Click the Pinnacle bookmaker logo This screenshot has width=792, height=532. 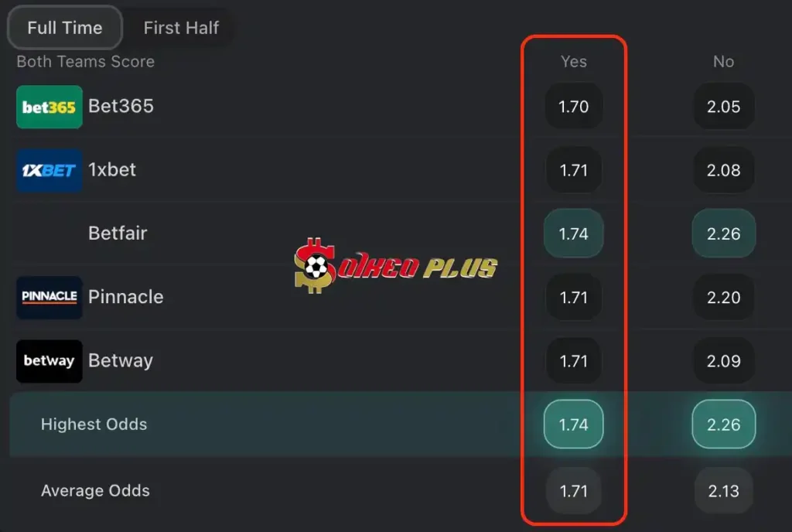pyautogui.click(x=49, y=297)
